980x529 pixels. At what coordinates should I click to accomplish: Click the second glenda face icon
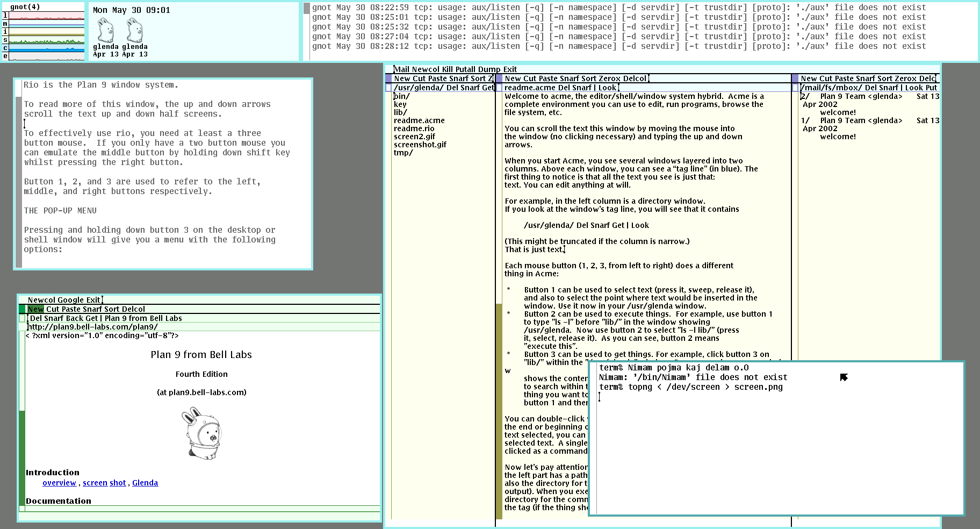pyautogui.click(x=134, y=30)
